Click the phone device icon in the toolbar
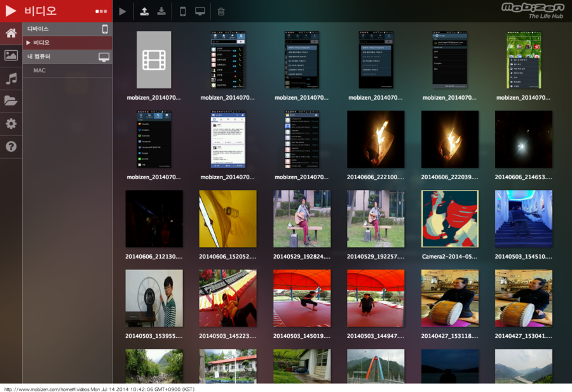This screenshot has height=392, width=572. tap(183, 11)
